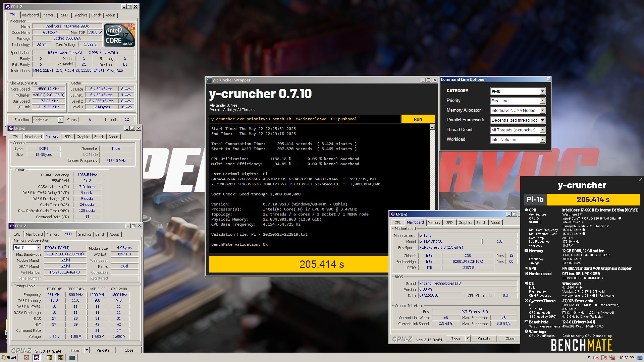Screen dimensions: 644x362
Task: Click Validate in the CPU-Z Mainboard window
Action: point(484,339)
